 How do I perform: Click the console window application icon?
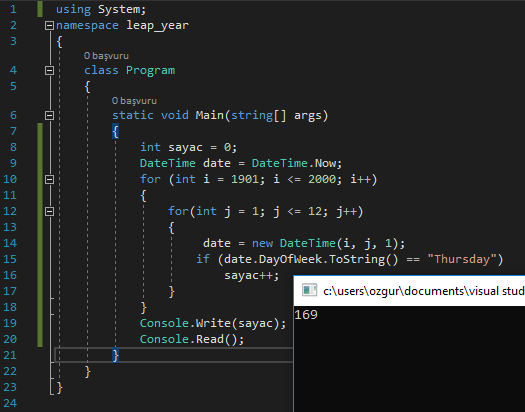(309, 290)
